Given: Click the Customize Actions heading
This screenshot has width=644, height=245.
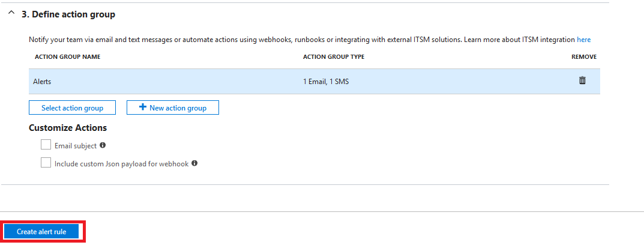Looking at the screenshot, I should point(68,128).
